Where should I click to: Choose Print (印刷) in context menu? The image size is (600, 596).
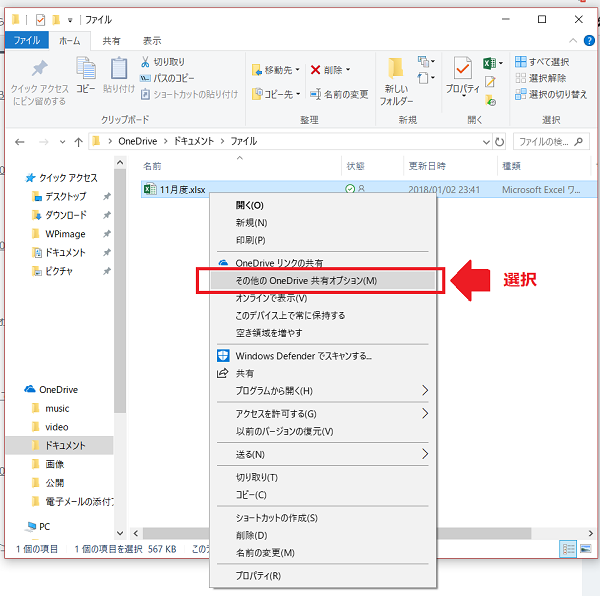click(323, 240)
